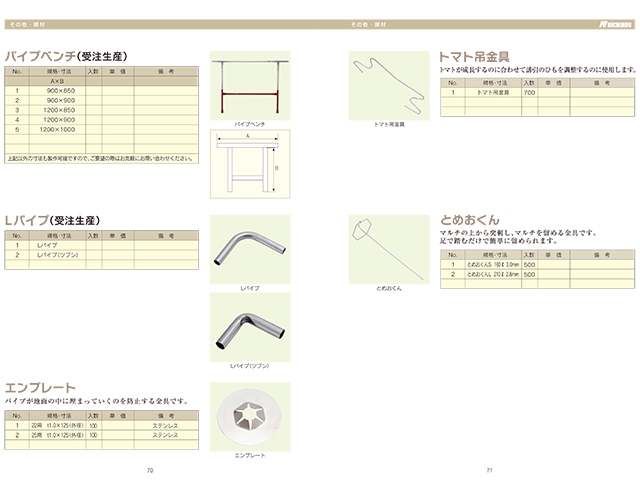
Task: Click No. header in Lパイプ table
Action: 17,236
